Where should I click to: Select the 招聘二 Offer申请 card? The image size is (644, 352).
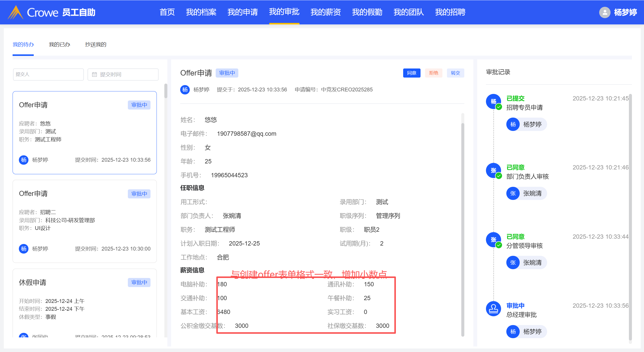pos(85,221)
